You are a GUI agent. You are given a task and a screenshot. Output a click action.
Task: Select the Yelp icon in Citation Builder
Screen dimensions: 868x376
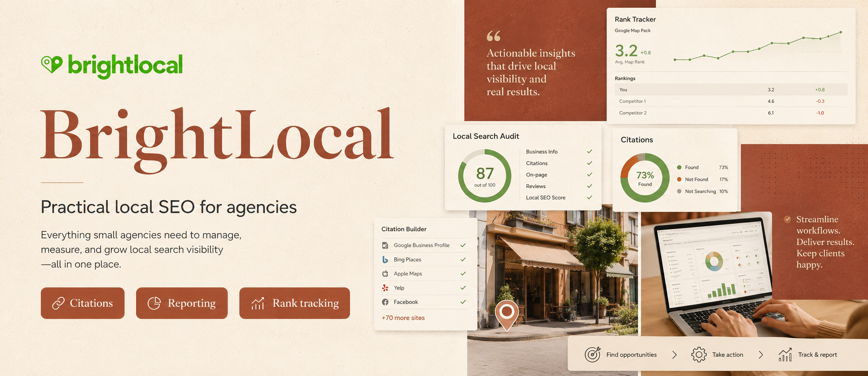(x=385, y=288)
